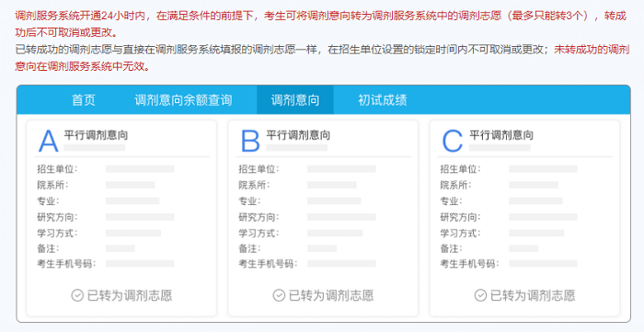Click 备注 label in card B
This screenshot has height=332, width=644.
pyautogui.click(x=249, y=248)
